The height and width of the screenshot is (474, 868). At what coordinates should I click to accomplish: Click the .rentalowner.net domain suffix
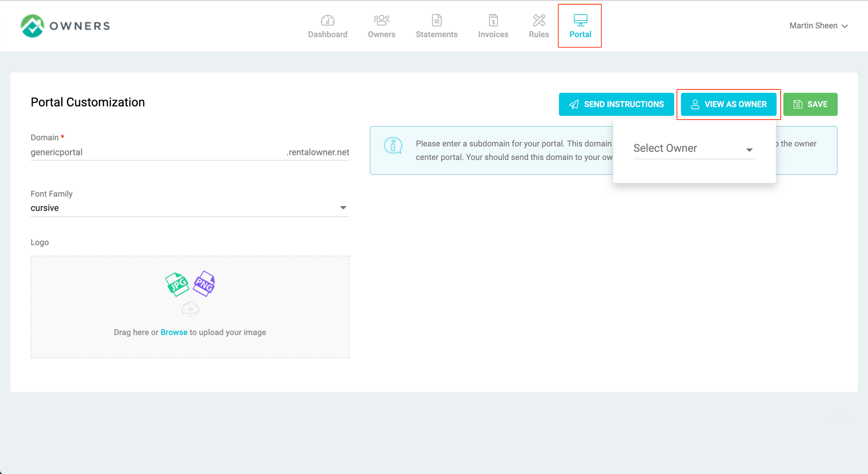coord(317,152)
